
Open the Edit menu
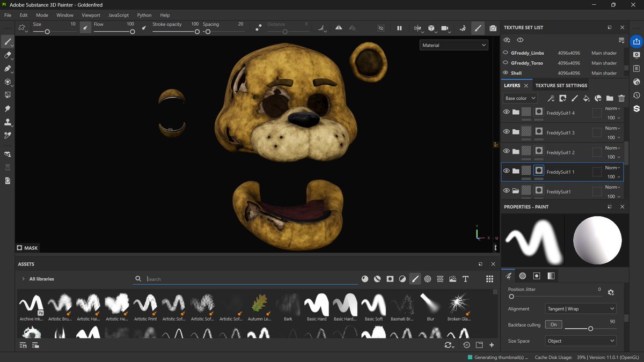[24, 15]
